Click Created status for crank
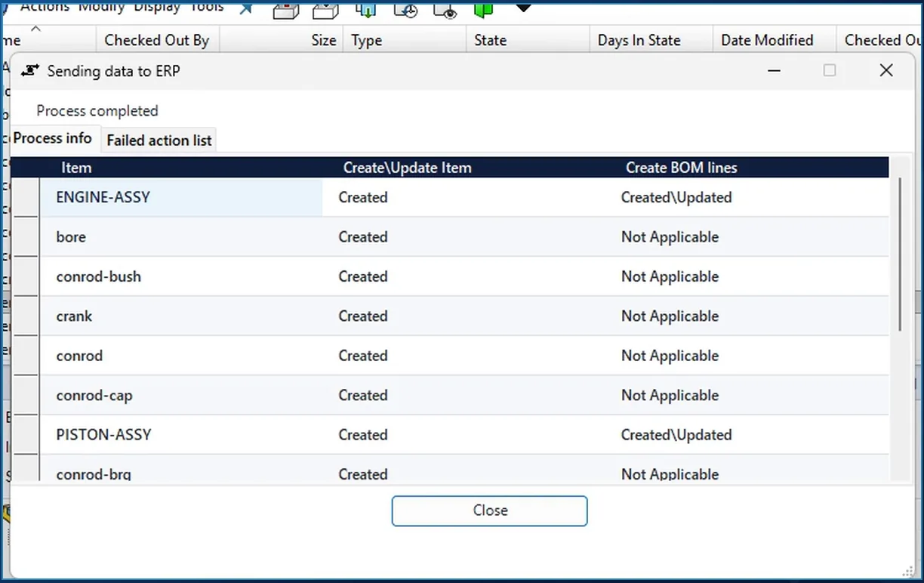The height and width of the screenshot is (583, 924). pyautogui.click(x=363, y=316)
